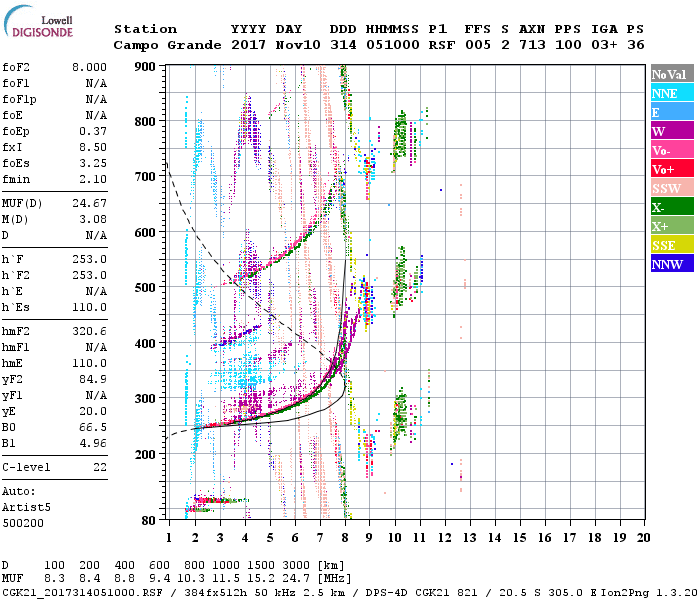This screenshot has height=600, width=700.
Task: Click the 20 MHz frequency axis label
Action: pos(641,537)
